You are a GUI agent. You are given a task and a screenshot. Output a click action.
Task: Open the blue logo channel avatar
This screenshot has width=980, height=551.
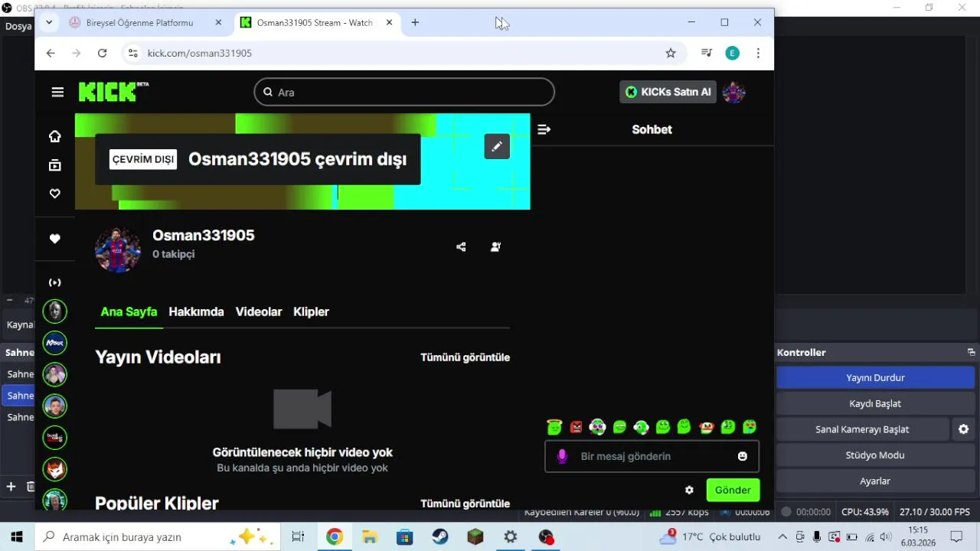(54, 343)
